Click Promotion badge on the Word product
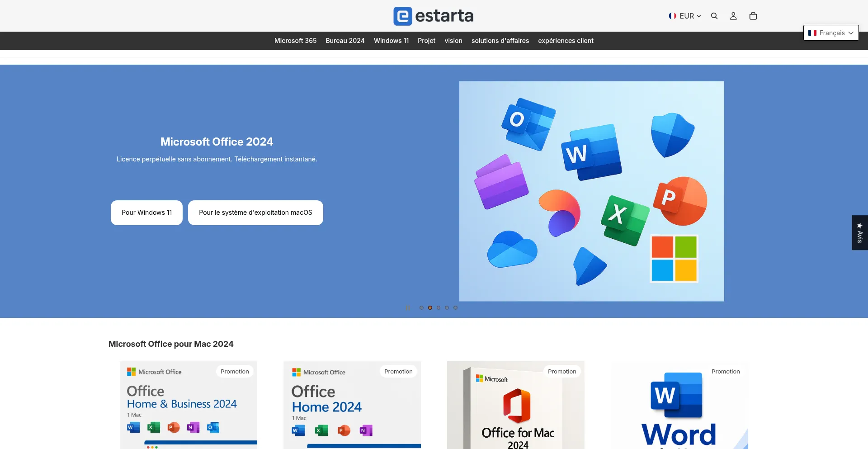This screenshot has height=449, width=868. [726, 371]
